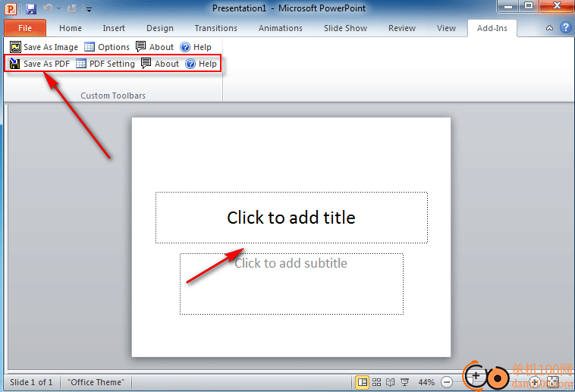Click the PowerPoint application icon

coord(11,9)
